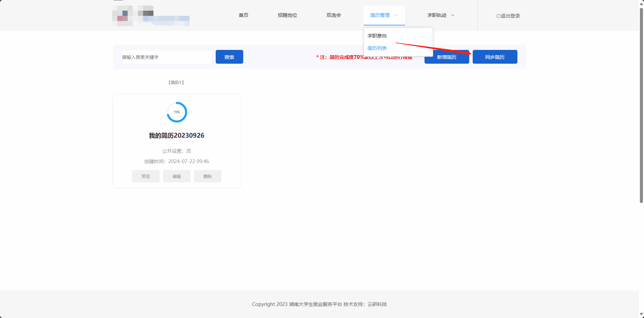Screen dimensions: 644x318
Task: Click the scrollbar down arrow
Action: [x=641, y=315]
